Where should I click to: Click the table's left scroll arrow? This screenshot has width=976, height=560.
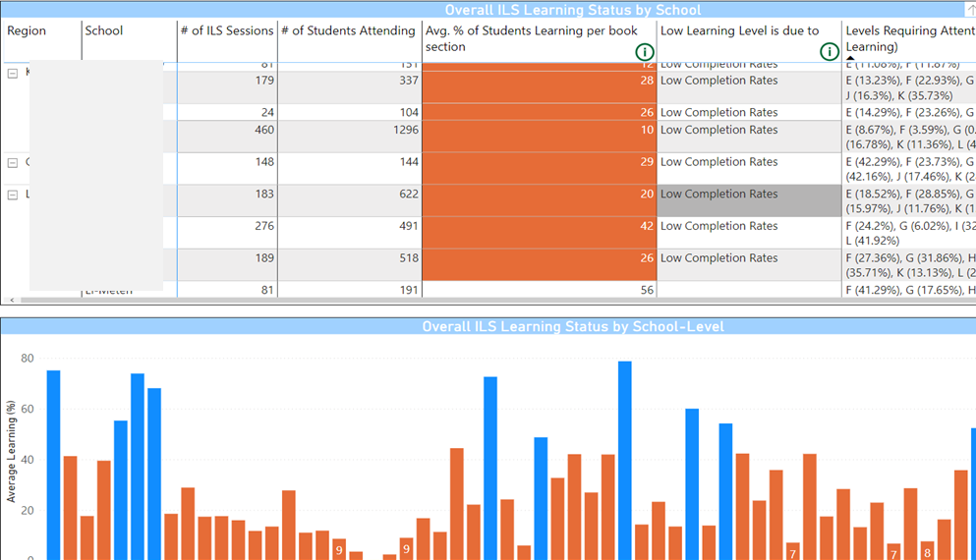(12, 300)
